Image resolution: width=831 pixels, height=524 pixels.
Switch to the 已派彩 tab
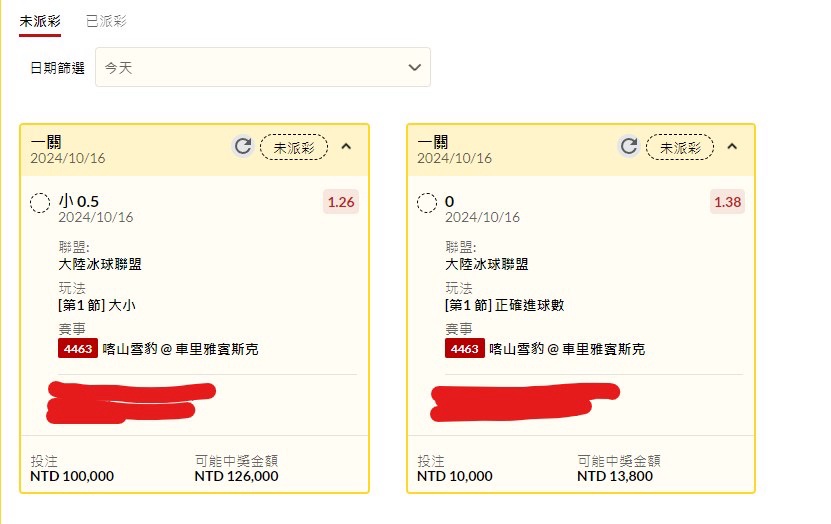pos(106,21)
